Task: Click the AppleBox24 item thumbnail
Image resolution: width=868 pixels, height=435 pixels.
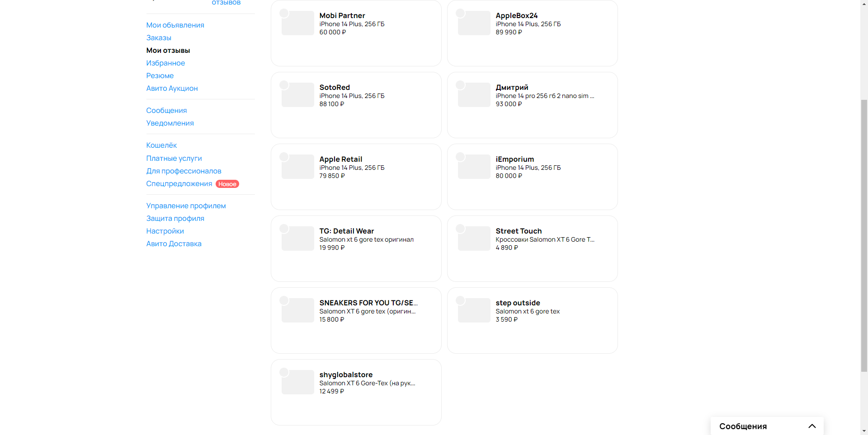Action: point(474,23)
